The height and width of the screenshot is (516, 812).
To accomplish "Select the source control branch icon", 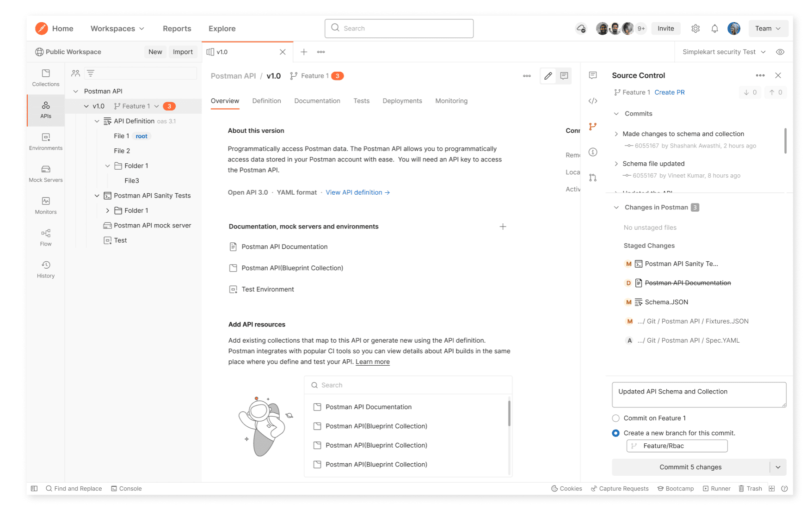I will (593, 126).
